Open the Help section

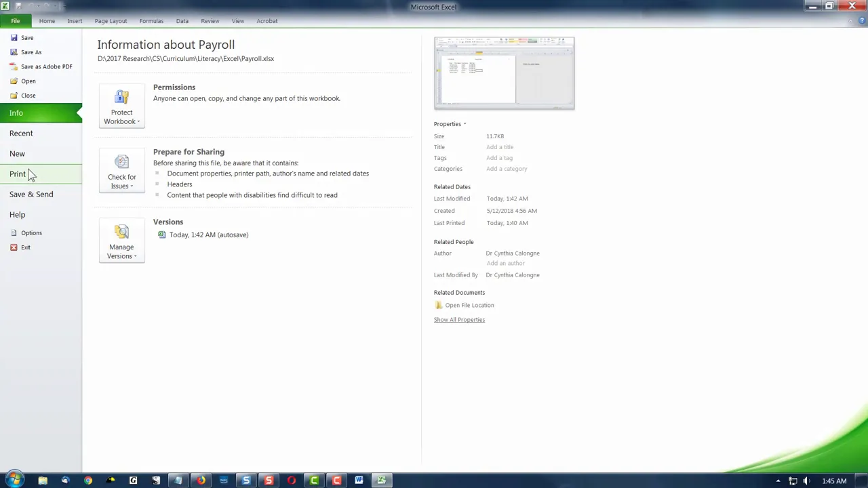[41, 215]
